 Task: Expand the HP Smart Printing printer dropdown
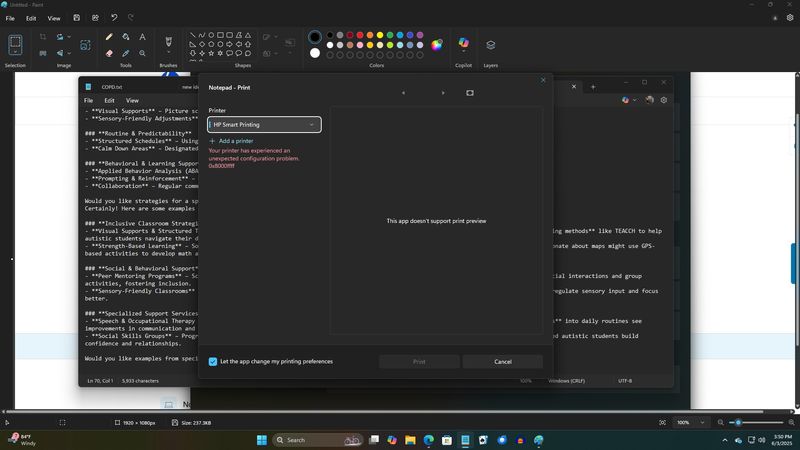pos(311,125)
